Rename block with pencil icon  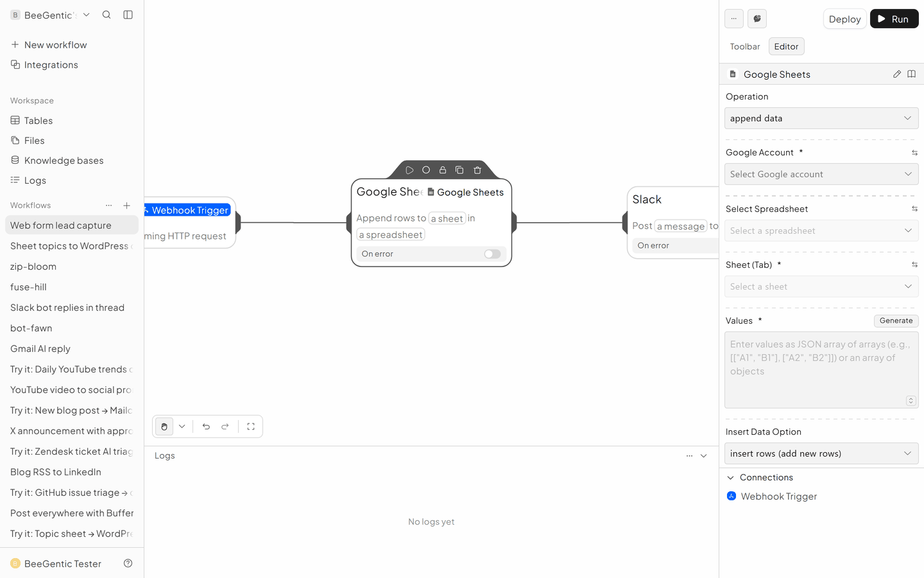pos(897,74)
